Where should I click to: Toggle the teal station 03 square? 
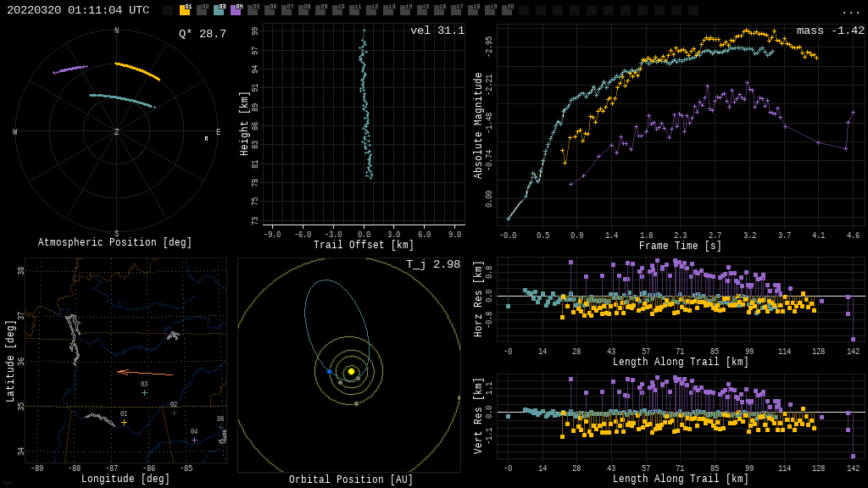[x=219, y=11]
